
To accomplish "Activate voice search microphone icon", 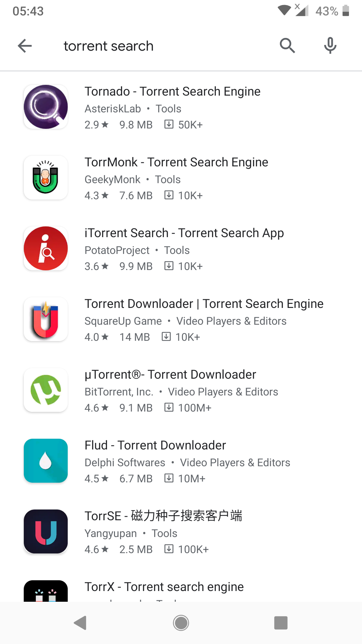I will pos(330,46).
